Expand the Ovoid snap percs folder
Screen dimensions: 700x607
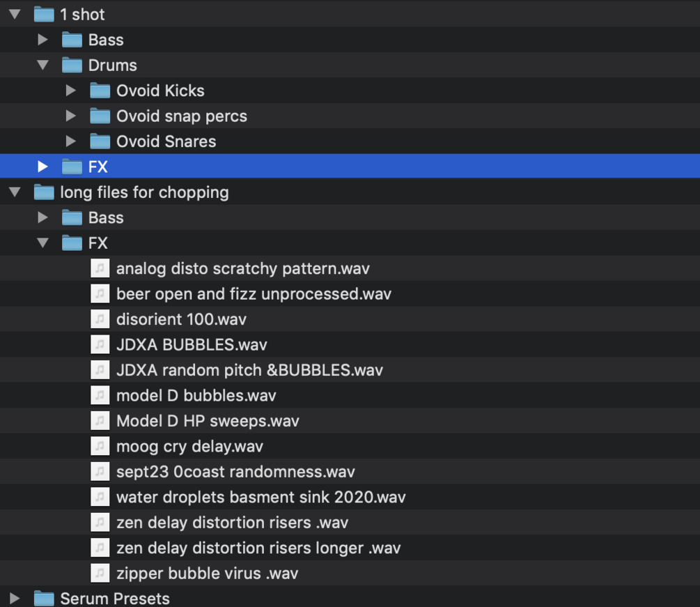point(70,116)
